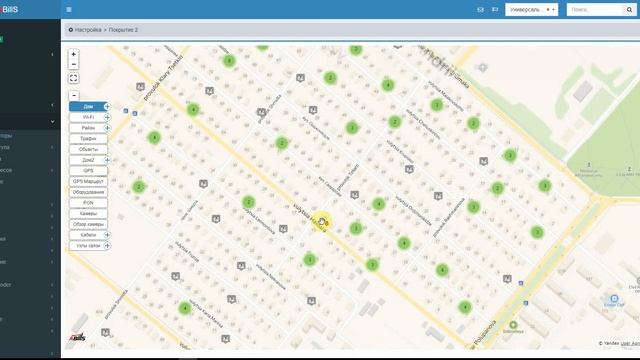Enable the Кабели map layer
The height and width of the screenshot is (360, 640).
88,235
